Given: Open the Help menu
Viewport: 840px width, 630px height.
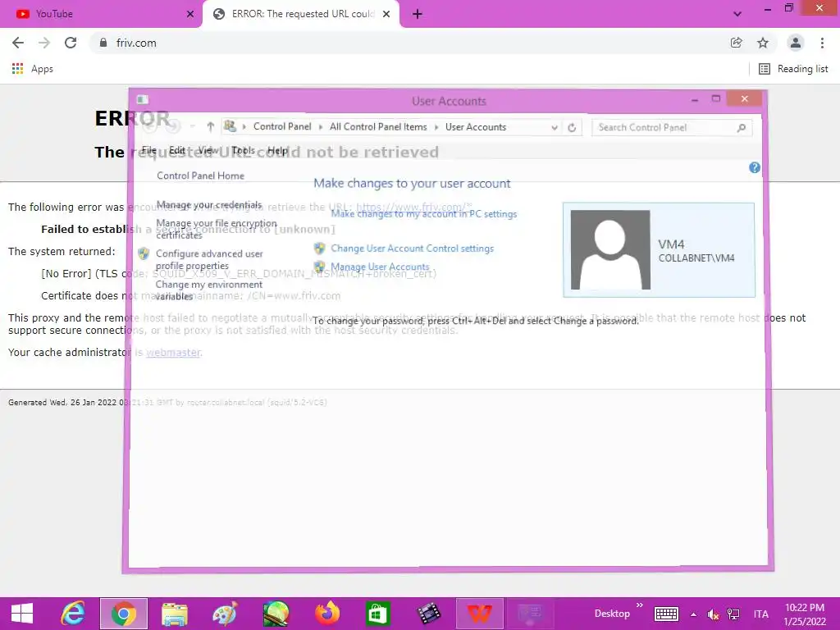Looking at the screenshot, I should pyautogui.click(x=277, y=151).
